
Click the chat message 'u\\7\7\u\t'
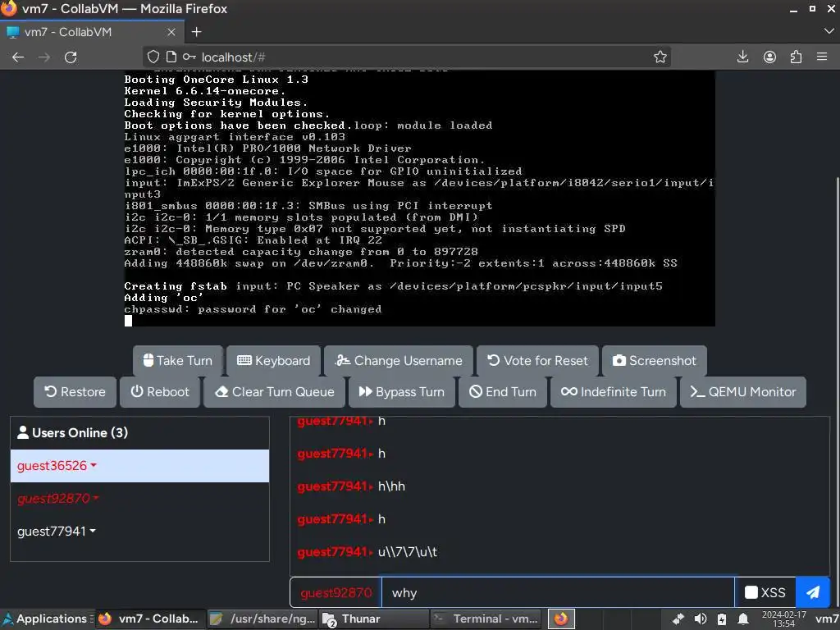click(x=407, y=552)
